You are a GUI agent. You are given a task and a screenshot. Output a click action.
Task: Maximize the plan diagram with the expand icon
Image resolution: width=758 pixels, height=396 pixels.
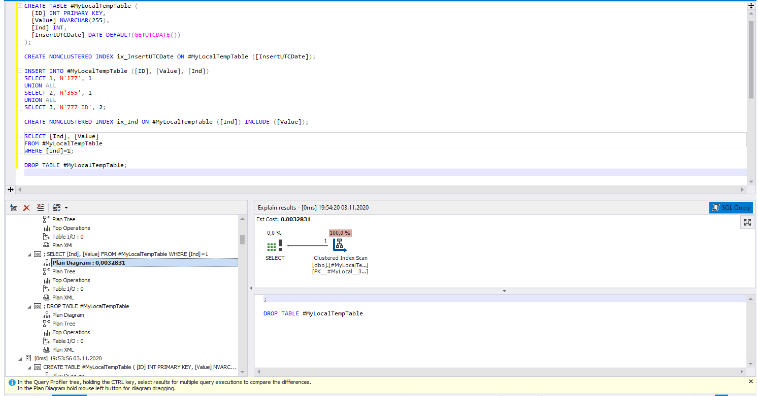pyautogui.click(x=747, y=222)
